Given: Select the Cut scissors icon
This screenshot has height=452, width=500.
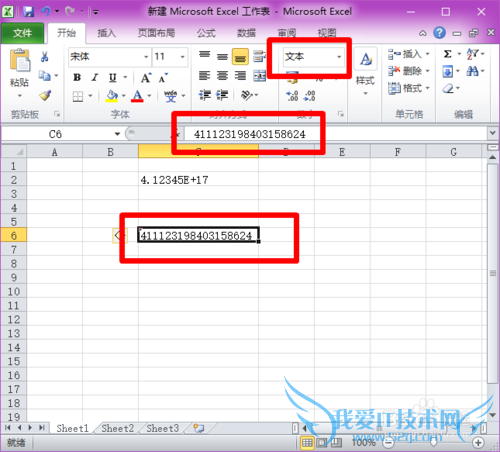Looking at the screenshot, I should tap(44, 57).
